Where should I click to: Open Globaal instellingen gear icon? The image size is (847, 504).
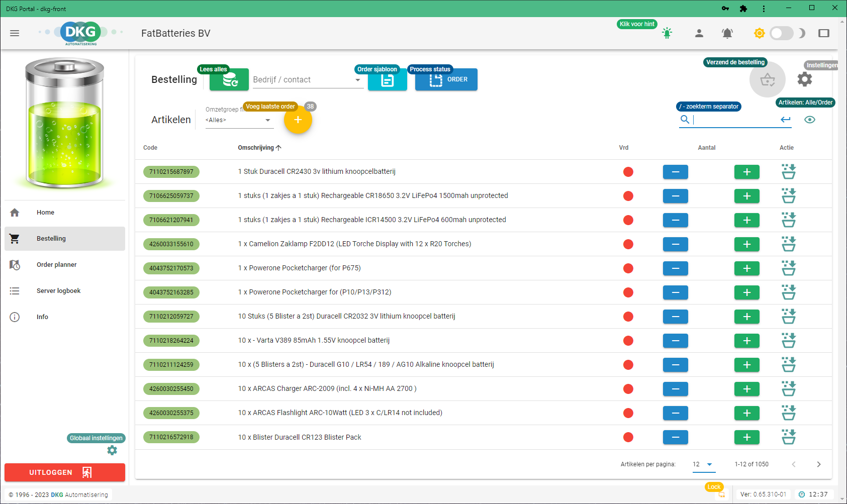tap(112, 450)
